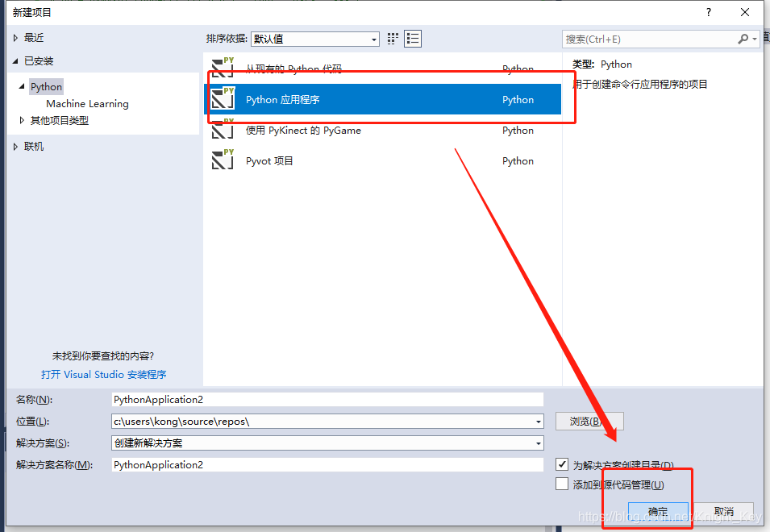Click the 浏览 browse button
This screenshot has width=770, height=532.
(x=589, y=421)
